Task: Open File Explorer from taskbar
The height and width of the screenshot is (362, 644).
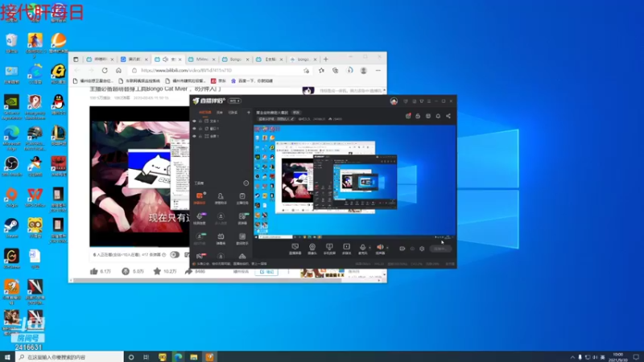Action: (194, 357)
